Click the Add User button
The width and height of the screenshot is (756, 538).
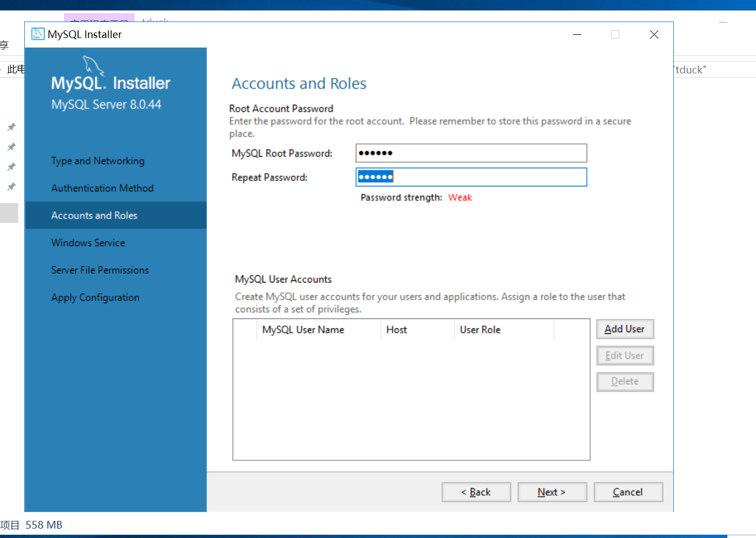tap(625, 329)
